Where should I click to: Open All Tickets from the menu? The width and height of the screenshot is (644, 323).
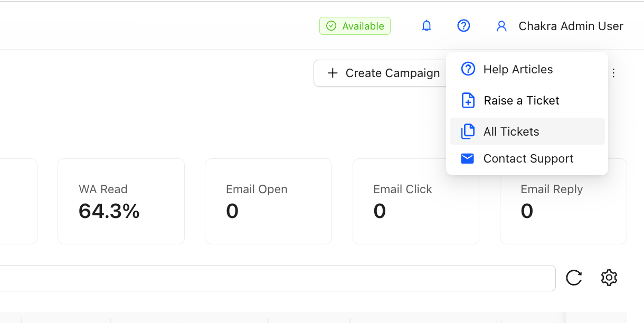(x=511, y=131)
